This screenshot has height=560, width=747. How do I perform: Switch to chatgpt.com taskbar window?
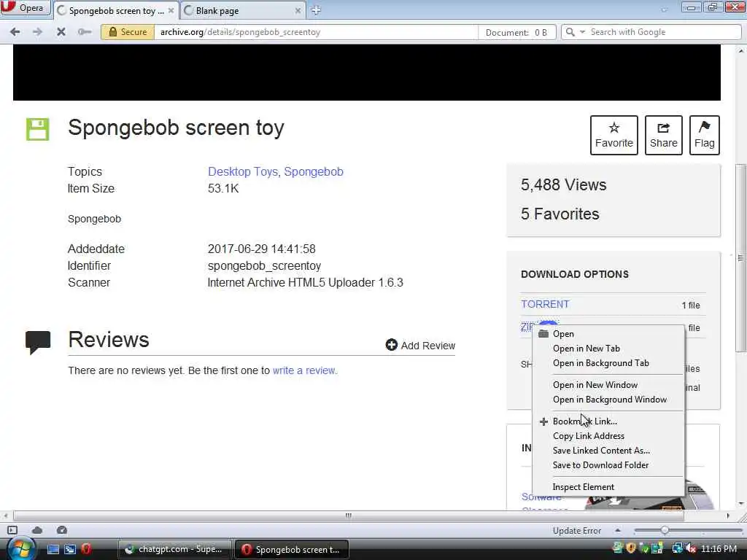(x=174, y=549)
